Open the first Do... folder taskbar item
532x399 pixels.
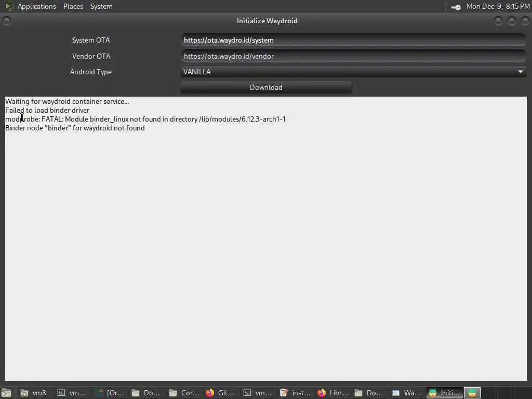(145, 393)
